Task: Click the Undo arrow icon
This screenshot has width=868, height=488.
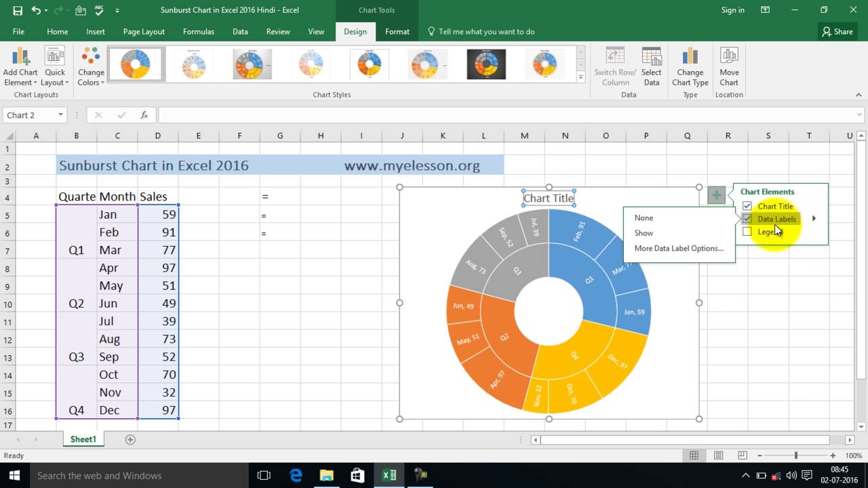Action: click(36, 10)
